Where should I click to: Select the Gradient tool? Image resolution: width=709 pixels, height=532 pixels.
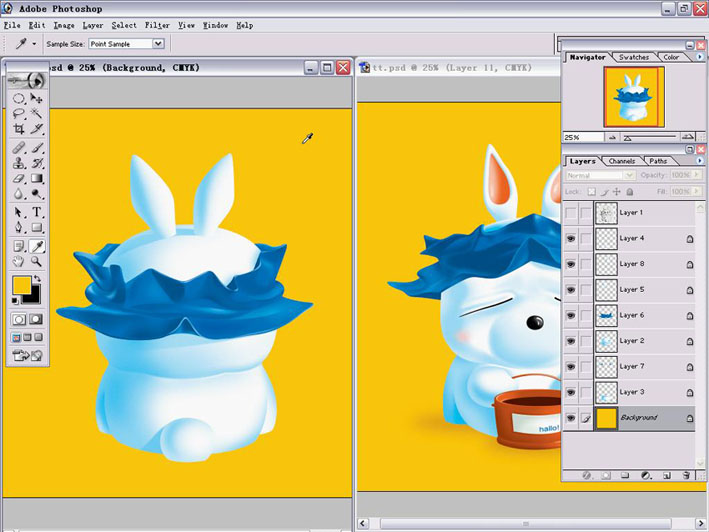click(x=36, y=179)
